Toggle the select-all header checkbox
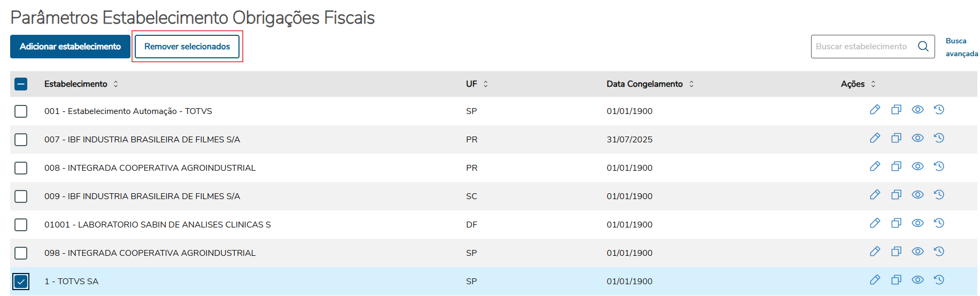This screenshot has height=296, width=980. point(21,84)
